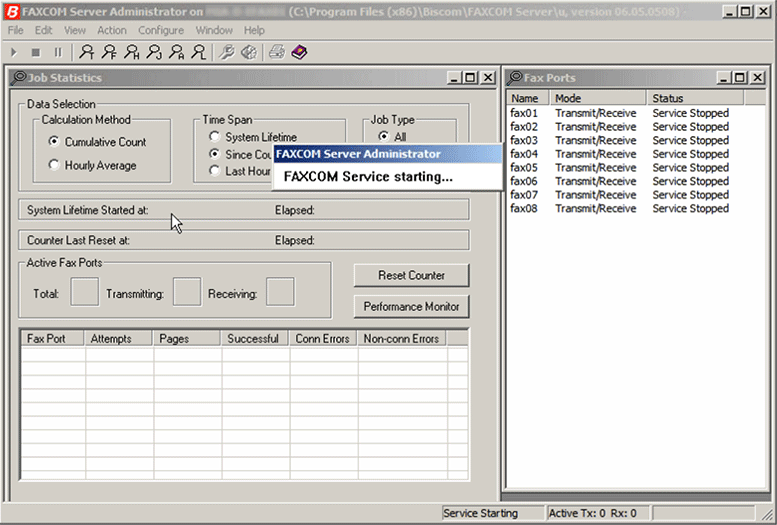Click the Conn Errors column header
Screen dimensions: 777x525
coord(323,339)
